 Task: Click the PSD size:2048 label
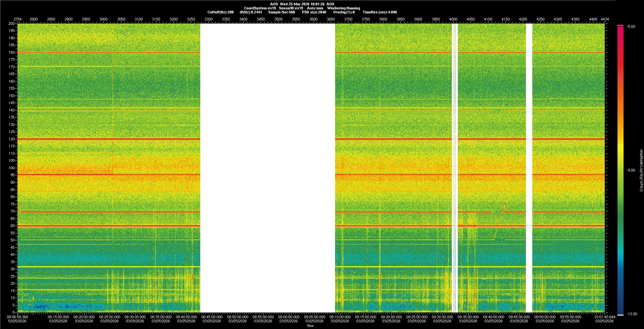tap(314, 12)
